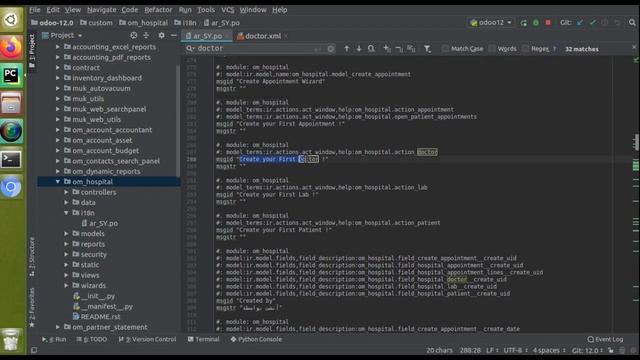
Task: Expand muk_autovacuum folder
Action: (x=58, y=89)
